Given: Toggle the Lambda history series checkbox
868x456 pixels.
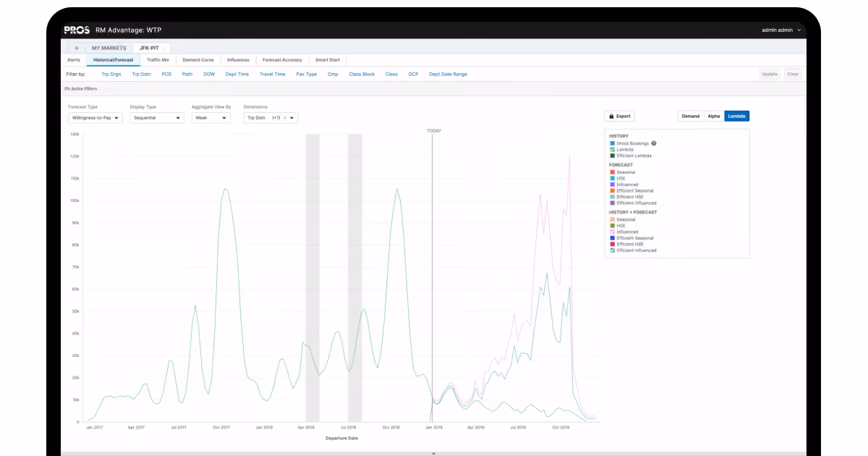Looking at the screenshot, I should click(x=612, y=150).
